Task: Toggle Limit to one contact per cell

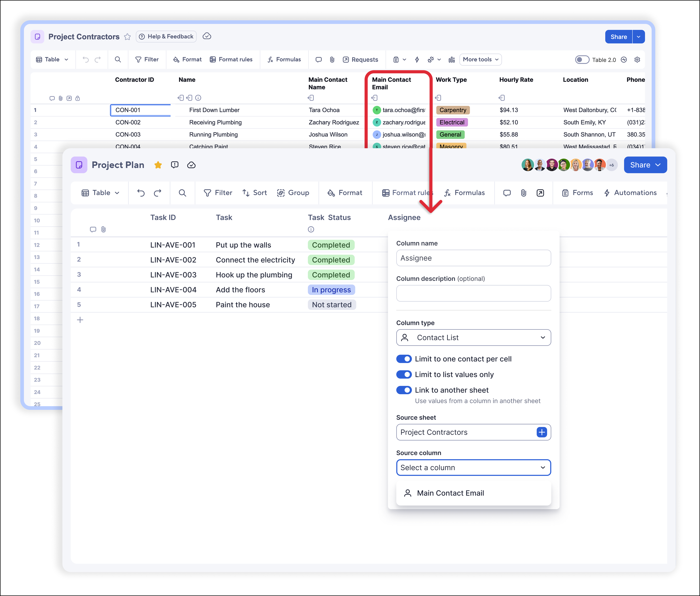Action: (x=404, y=359)
